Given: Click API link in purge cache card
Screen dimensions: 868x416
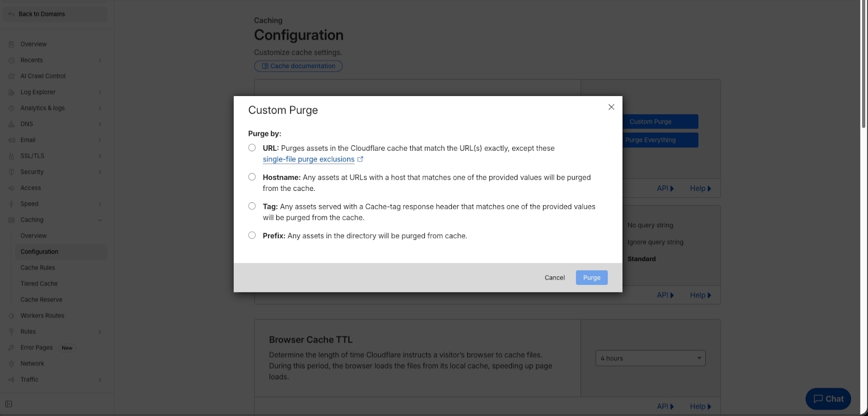Looking at the screenshot, I should click(665, 189).
